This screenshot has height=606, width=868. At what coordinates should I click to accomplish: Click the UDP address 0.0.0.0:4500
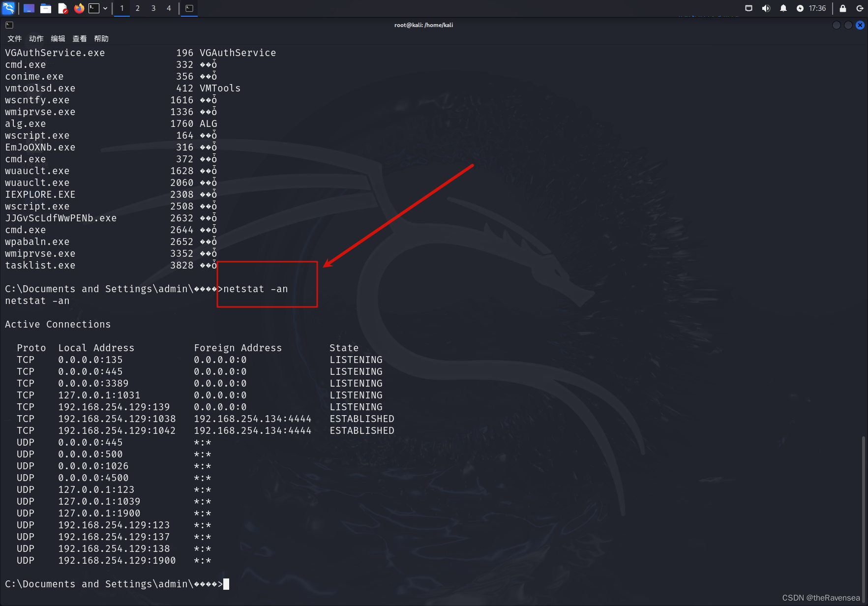pos(93,478)
